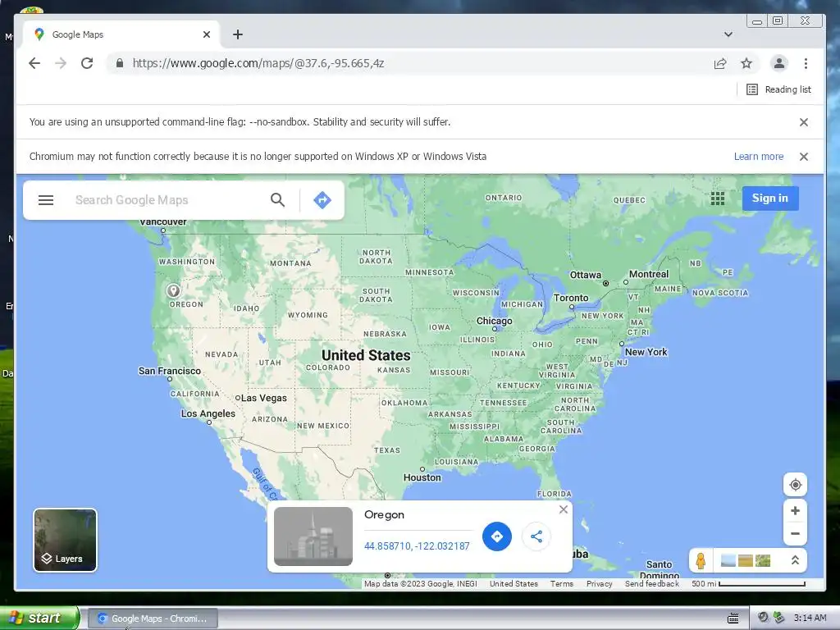Click the Sign in button
The image size is (840, 630).
tap(769, 199)
